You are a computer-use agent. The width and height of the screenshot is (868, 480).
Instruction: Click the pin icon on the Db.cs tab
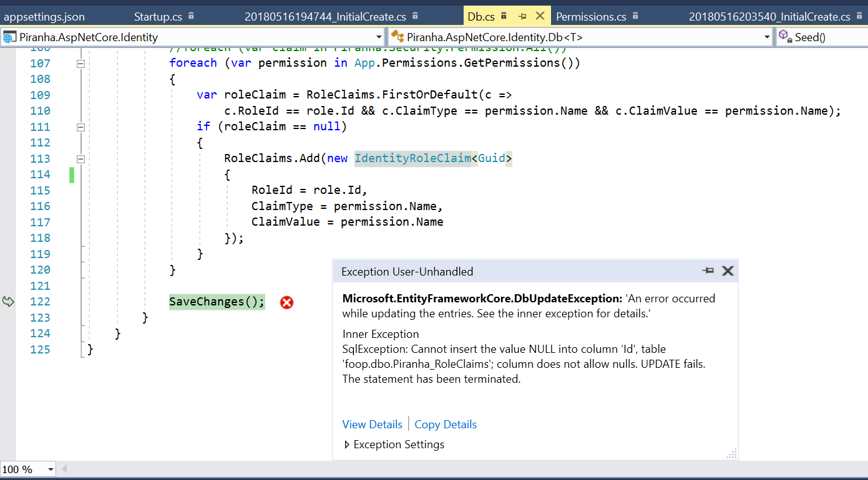524,16
